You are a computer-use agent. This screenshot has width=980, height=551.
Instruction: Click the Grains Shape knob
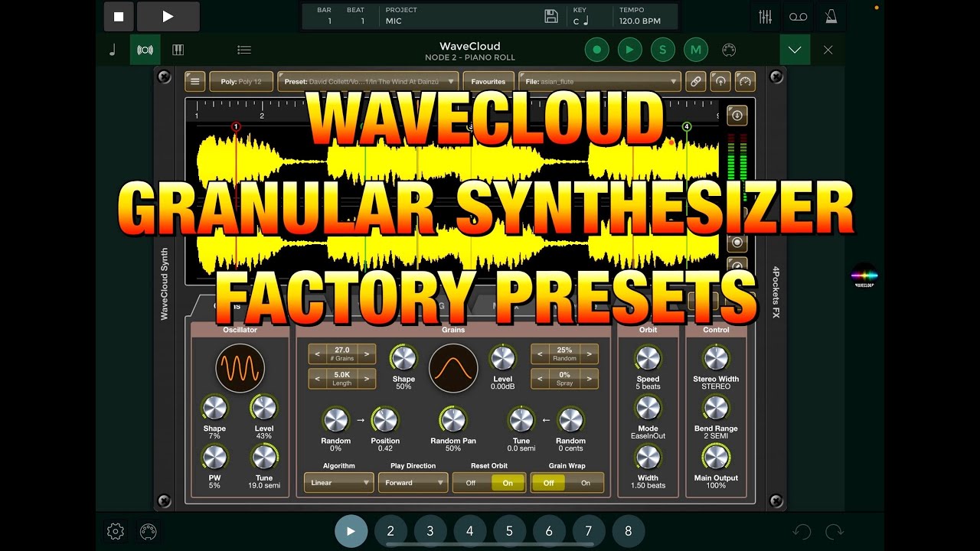point(403,358)
